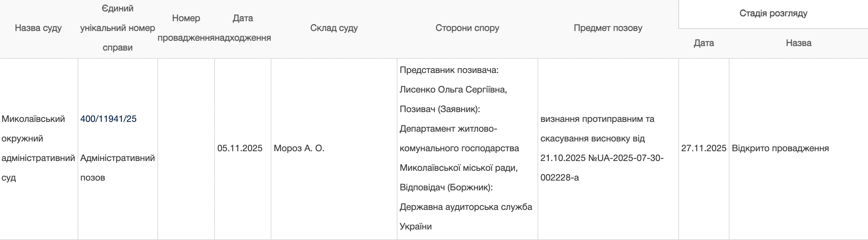Click the "Назва" sub-header under Стадія розгляду
868x240 pixels.
coord(798,43)
